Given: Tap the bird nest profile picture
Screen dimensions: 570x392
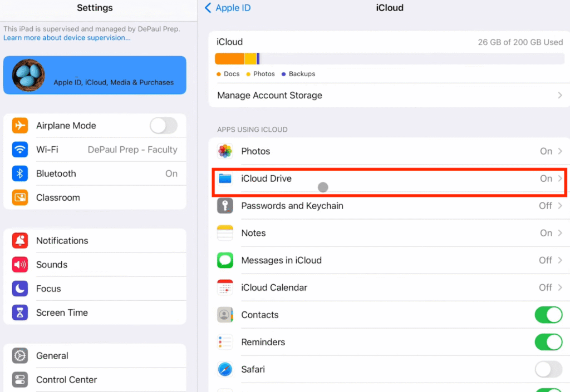Looking at the screenshot, I should pyautogui.click(x=28, y=75).
